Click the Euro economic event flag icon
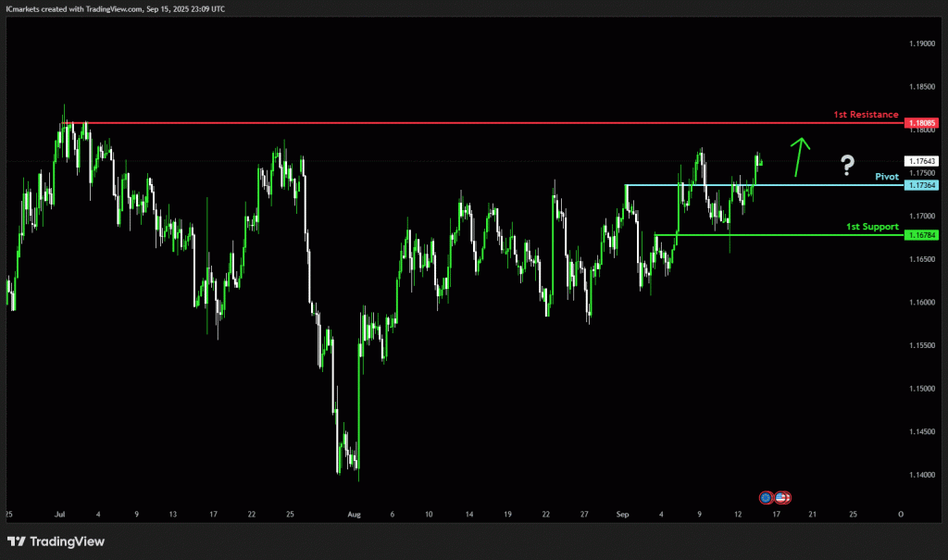 (x=766, y=498)
